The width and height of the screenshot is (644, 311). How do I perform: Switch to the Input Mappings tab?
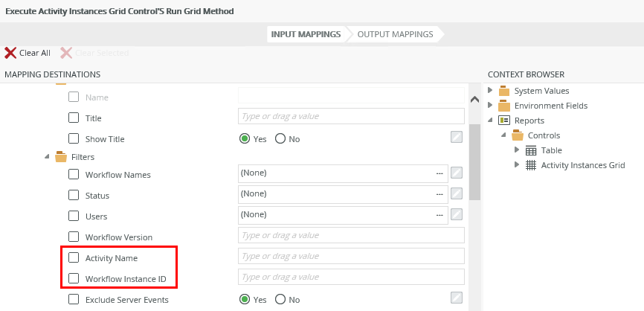[x=306, y=34]
